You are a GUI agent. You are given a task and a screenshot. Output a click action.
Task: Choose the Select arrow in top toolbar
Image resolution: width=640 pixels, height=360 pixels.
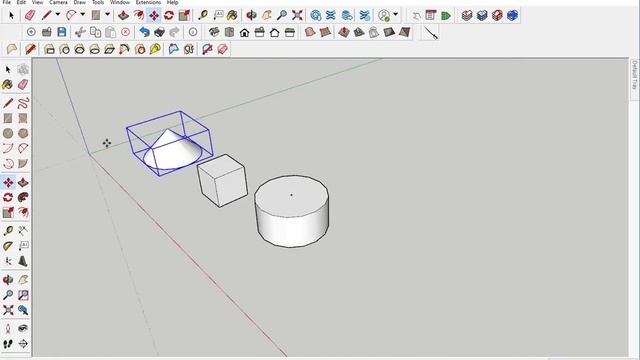click(x=11, y=16)
